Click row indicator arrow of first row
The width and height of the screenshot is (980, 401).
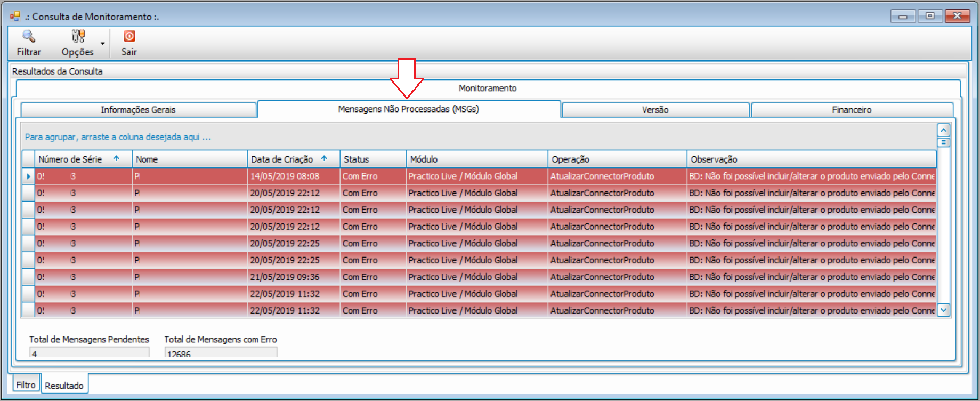pos(28,177)
